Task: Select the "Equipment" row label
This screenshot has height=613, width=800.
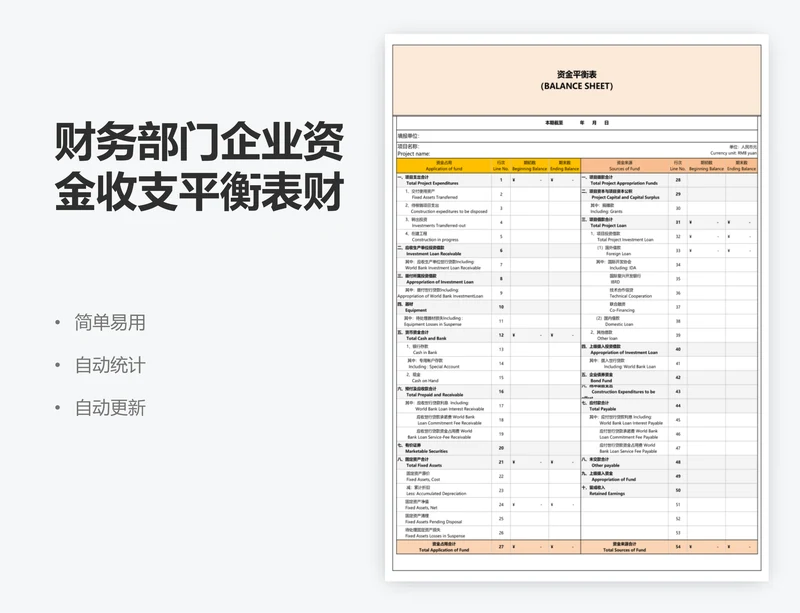Action: (x=416, y=310)
